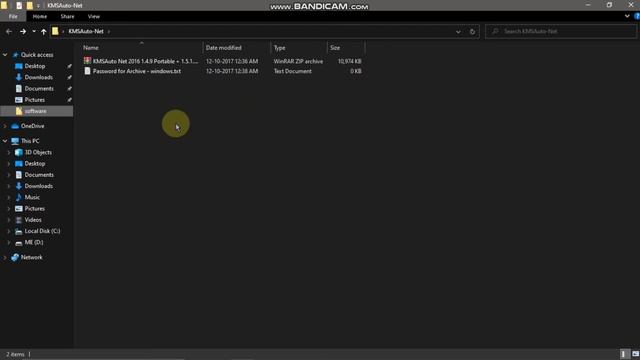
Task: Switch to details view layout icon
Action: 624,354
